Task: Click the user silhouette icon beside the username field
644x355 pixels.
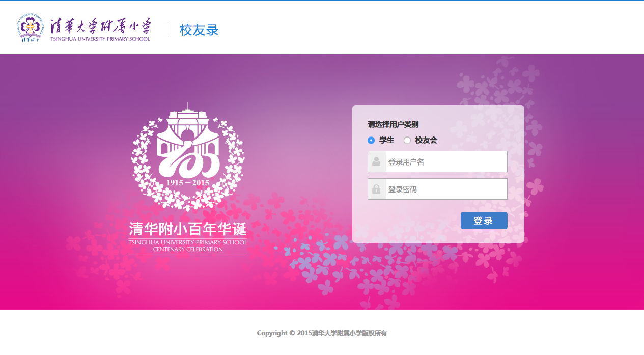Action: [376, 161]
